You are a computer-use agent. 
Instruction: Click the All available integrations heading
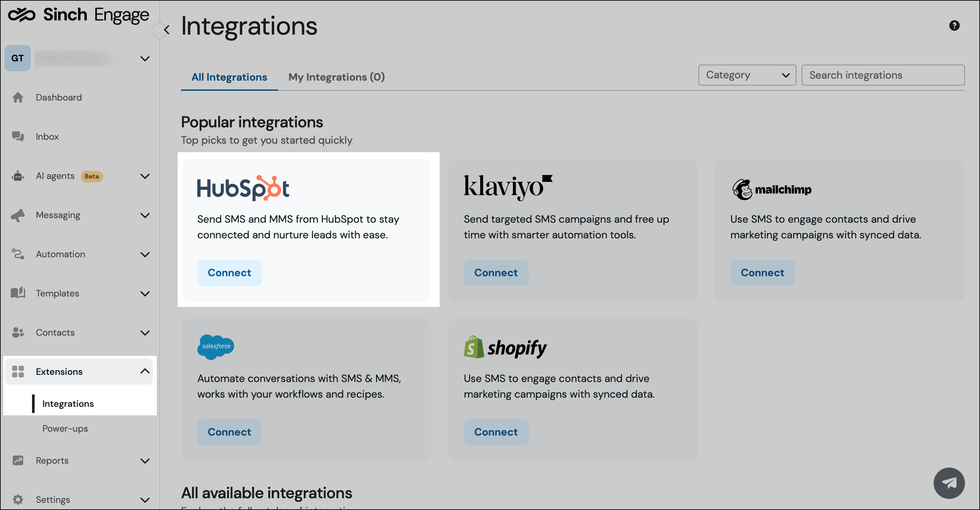click(x=266, y=493)
